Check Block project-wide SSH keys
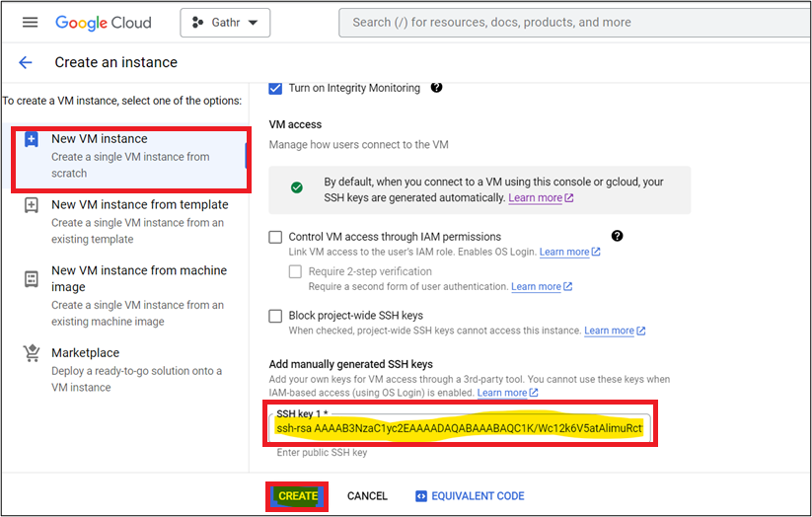Viewport: 812px width, 517px height. point(276,316)
